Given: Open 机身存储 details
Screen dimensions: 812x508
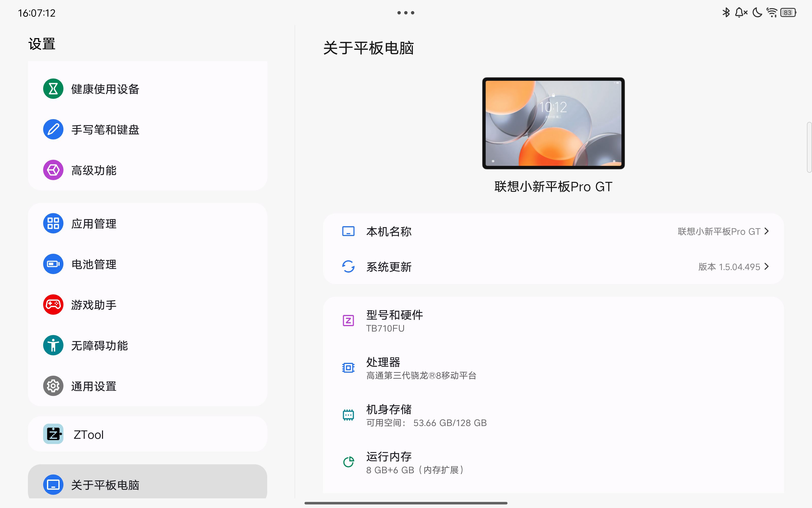Looking at the screenshot, I should (x=553, y=415).
